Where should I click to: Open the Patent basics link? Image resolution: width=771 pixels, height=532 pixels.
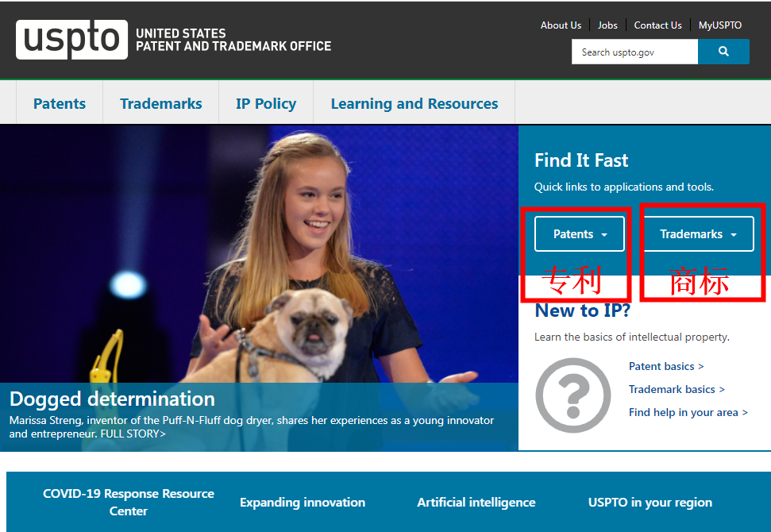(x=665, y=366)
